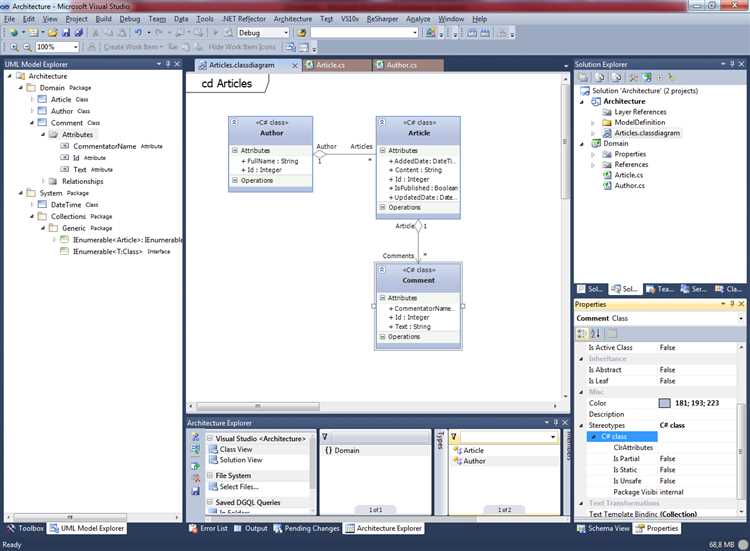Open the Error List tab
The image size is (750, 551).
208,528
